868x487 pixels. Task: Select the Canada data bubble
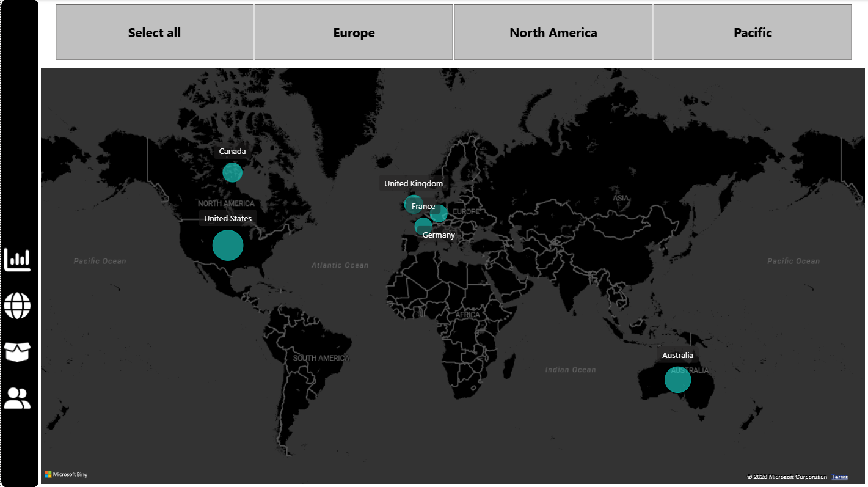(x=232, y=172)
